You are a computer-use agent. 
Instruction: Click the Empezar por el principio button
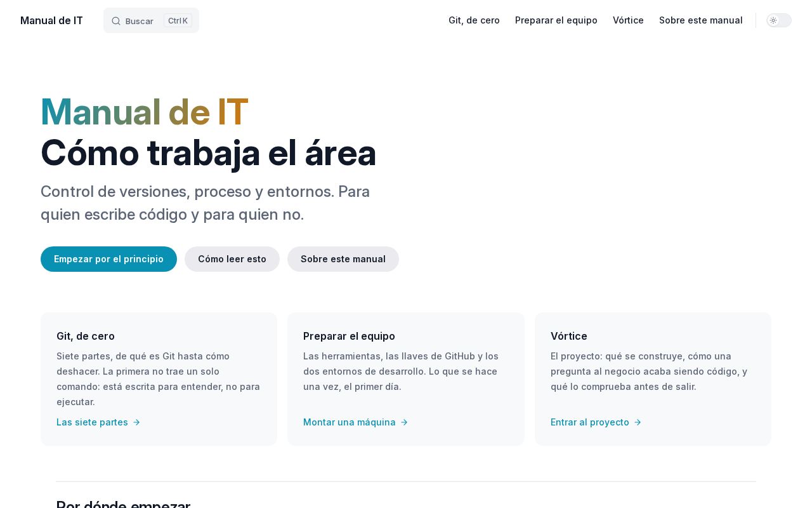[x=108, y=259]
